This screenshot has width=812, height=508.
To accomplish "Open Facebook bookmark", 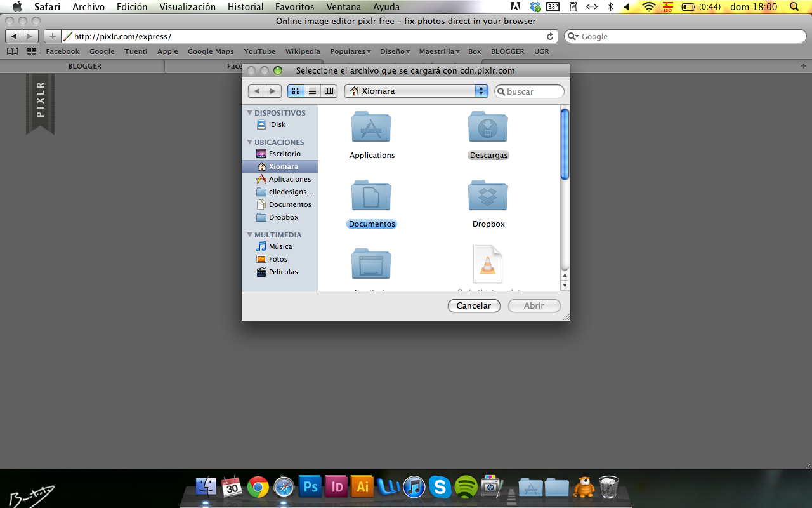I will pyautogui.click(x=63, y=51).
